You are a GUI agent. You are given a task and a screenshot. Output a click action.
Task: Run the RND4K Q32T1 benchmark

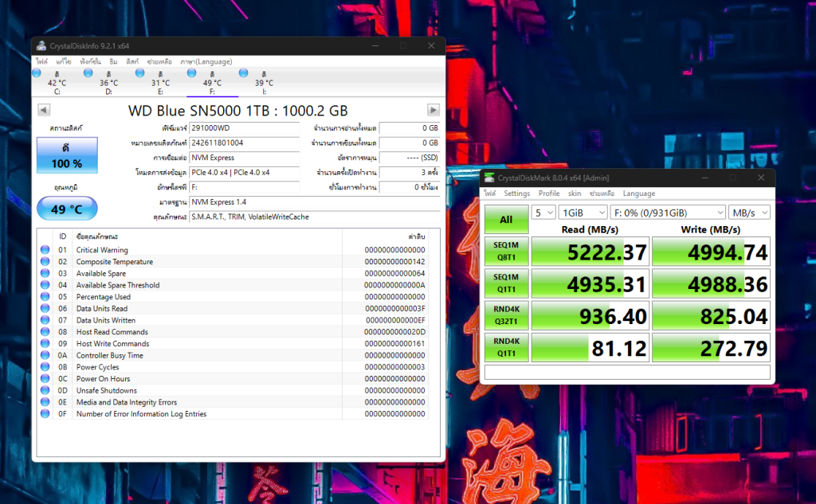click(506, 315)
